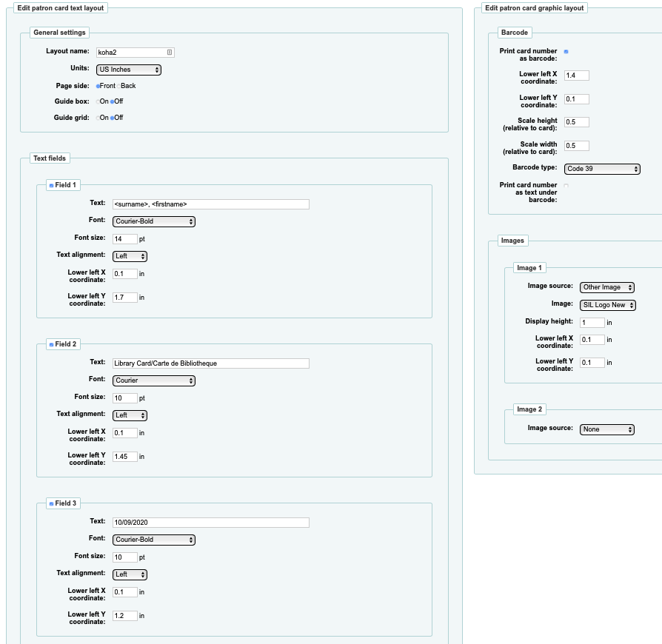
Task: Open Image 1 Image source dropdown
Action: pyautogui.click(x=606, y=287)
